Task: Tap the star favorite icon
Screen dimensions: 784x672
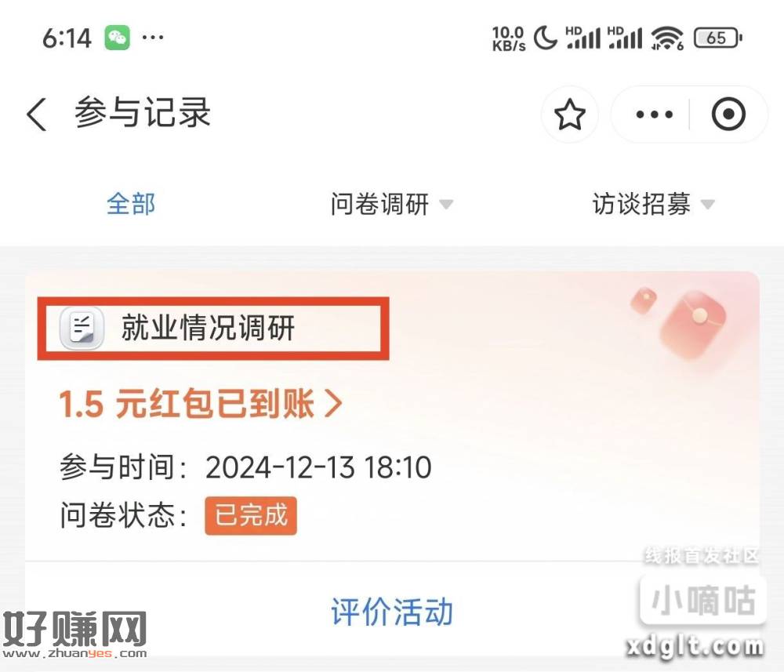Action: [569, 114]
